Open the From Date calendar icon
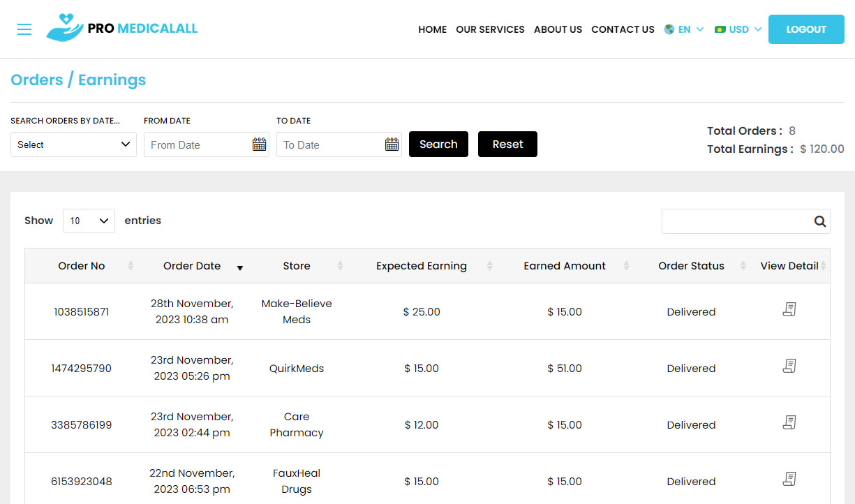The image size is (855, 504). tap(260, 144)
